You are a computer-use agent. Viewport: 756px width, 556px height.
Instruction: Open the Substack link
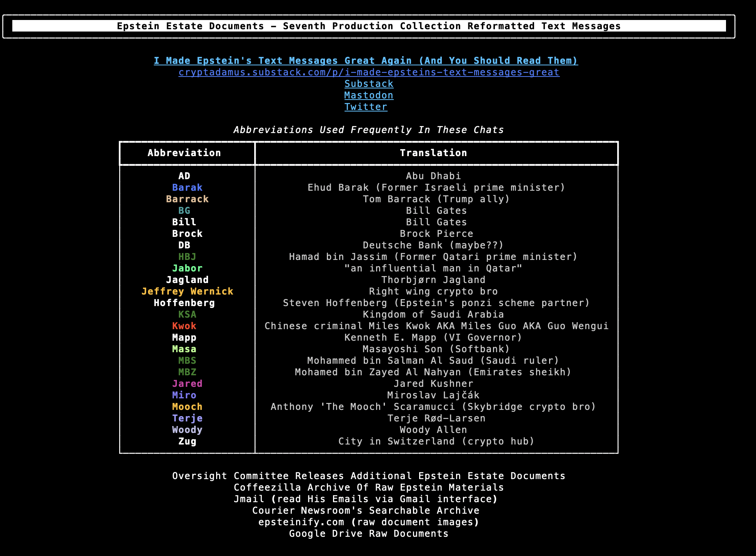[369, 84]
